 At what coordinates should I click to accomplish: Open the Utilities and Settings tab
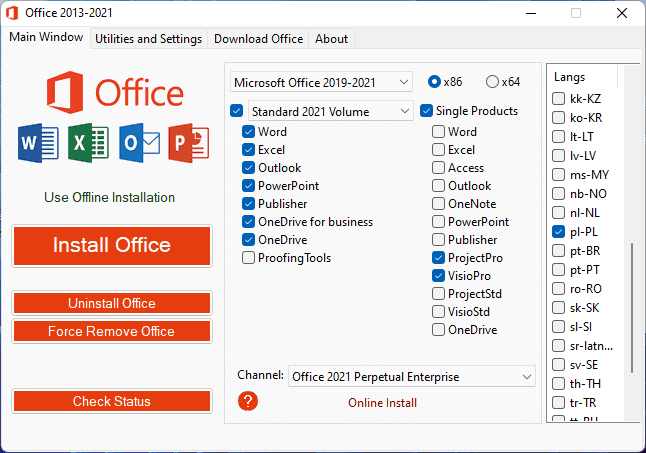[149, 39]
